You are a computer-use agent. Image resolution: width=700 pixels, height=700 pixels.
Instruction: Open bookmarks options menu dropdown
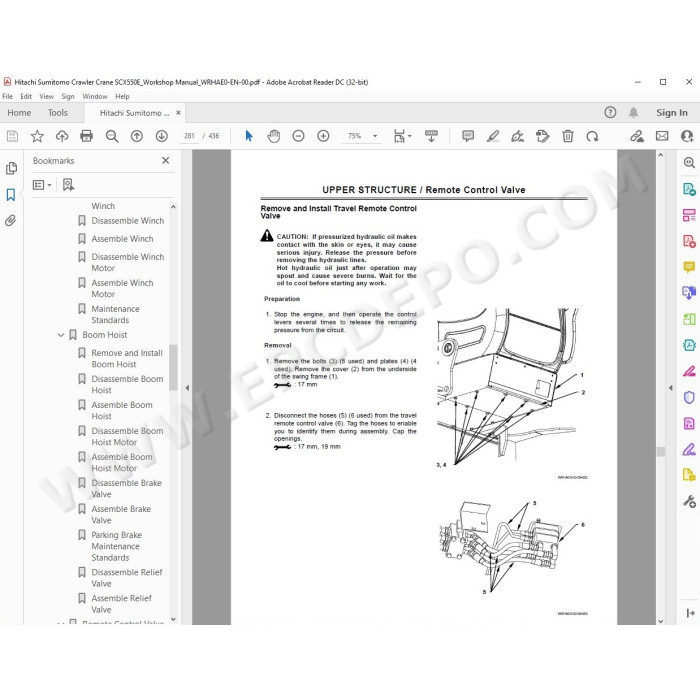tap(42, 185)
